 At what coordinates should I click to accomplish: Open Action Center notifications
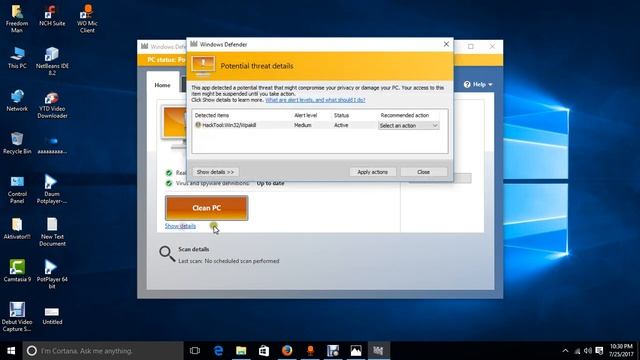pyautogui.click(x=599, y=351)
